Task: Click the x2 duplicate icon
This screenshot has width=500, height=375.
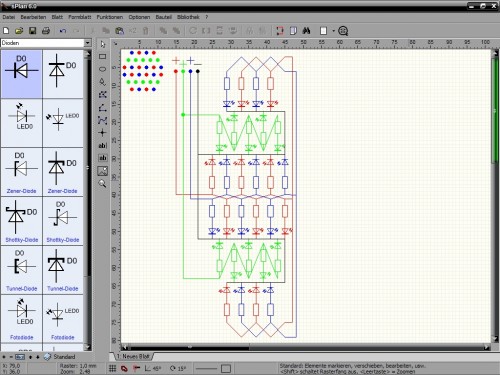Action: 133,31
